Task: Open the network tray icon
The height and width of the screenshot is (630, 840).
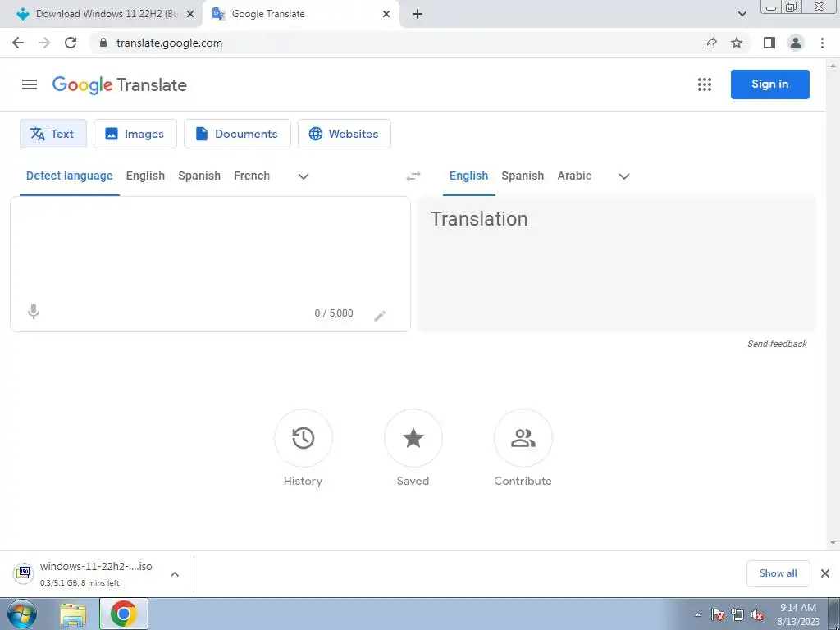Action: point(737,614)
